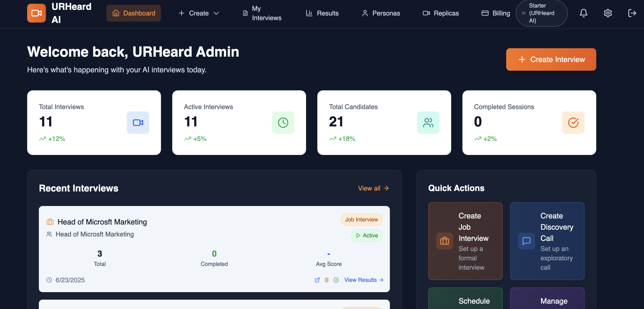Viewport: 644px width, 309px height.
Task: Click Completed Sessions checkmark icon
Action: (x=573, y=122)
